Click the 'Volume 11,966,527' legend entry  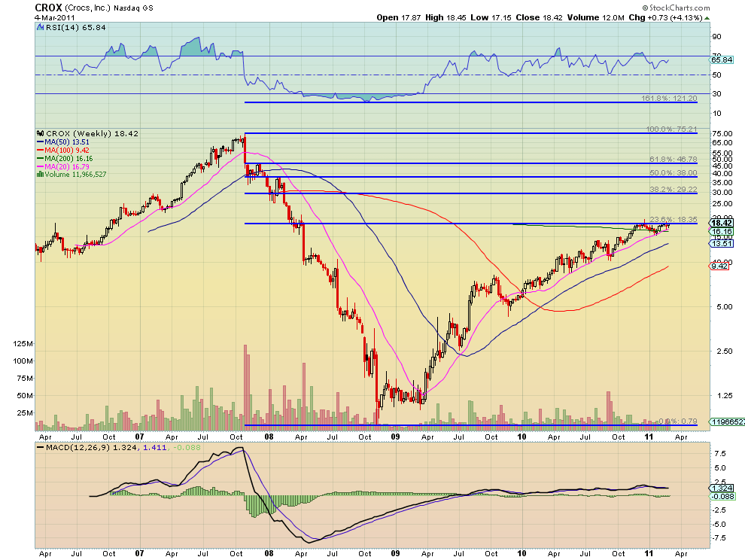coord(75,175)
